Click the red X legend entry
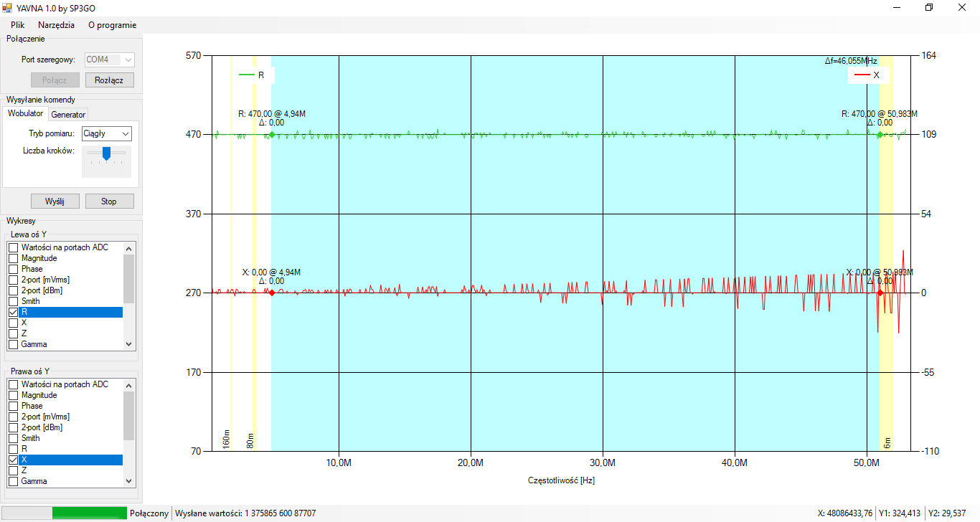Image resolution: width=980 pixels, height=522 pixels. click(x=868, y=75)
